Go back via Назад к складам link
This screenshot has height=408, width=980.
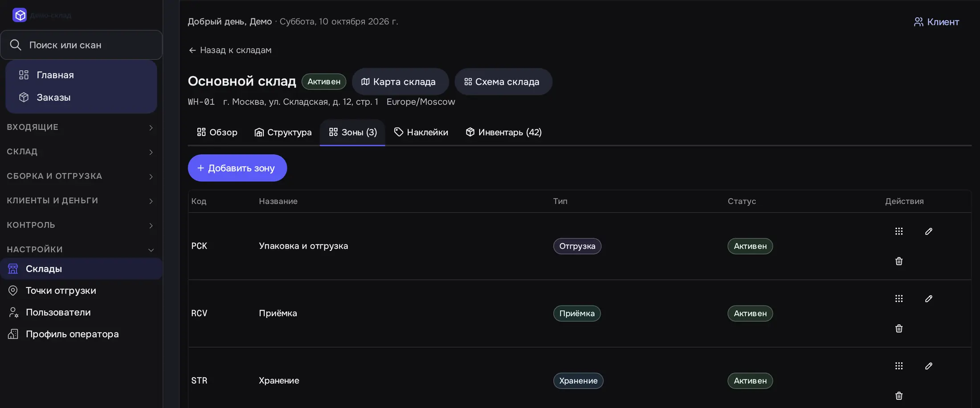point(230,50)
